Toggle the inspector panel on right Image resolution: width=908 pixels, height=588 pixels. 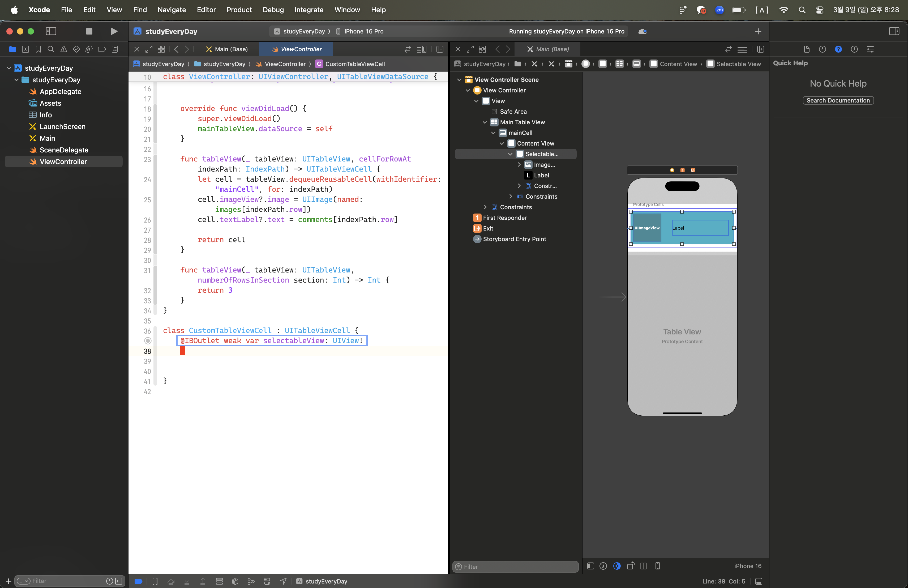click(894, 31)
